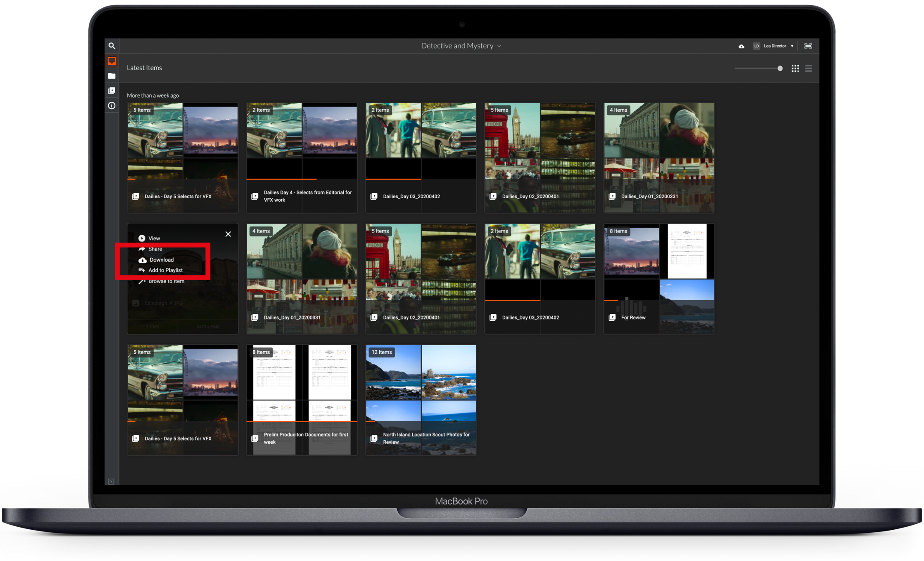Select Download from the item menu

click(x=161, y=260)
